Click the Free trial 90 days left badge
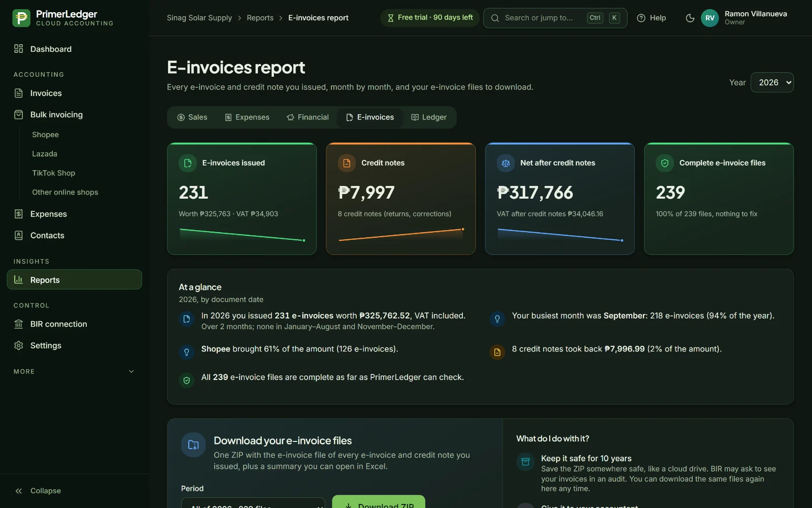The image size is (812, 508). [x=430, y=18]
